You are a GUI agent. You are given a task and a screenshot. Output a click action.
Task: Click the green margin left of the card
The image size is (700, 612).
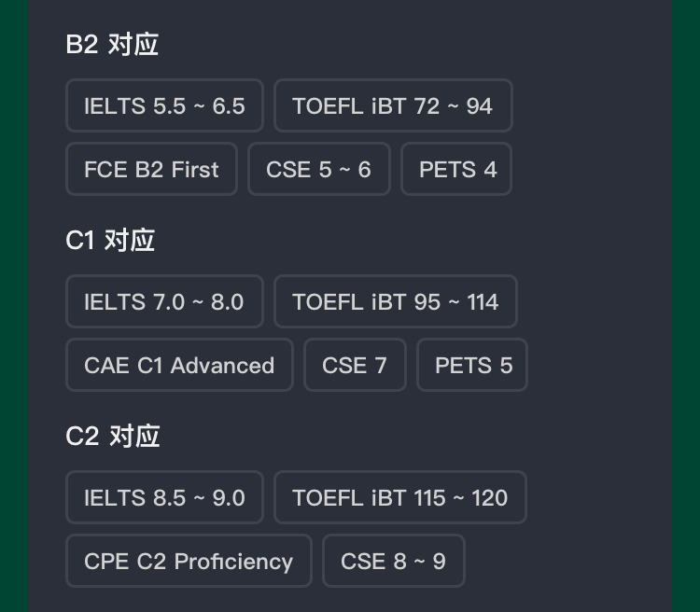pos(13,306)
